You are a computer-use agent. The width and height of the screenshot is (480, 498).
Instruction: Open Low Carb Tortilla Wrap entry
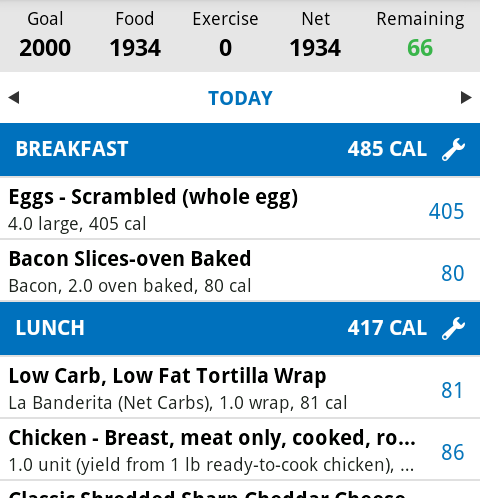coord(240,387)
